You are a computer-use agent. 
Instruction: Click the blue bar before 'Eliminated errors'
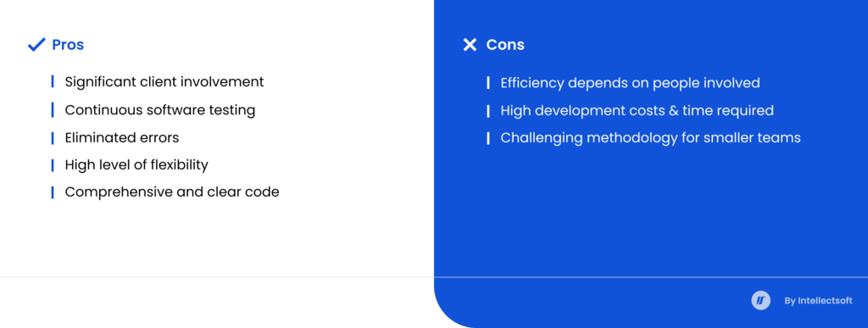click(53, 137)
